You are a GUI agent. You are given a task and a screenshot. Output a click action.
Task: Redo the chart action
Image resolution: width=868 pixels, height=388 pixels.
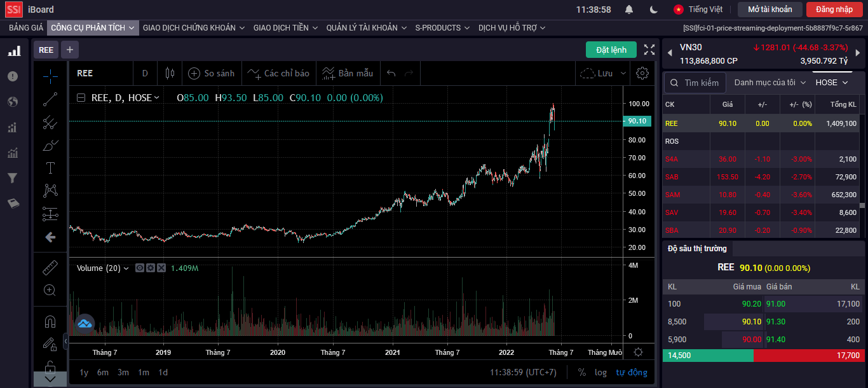(x=409, y=73)
